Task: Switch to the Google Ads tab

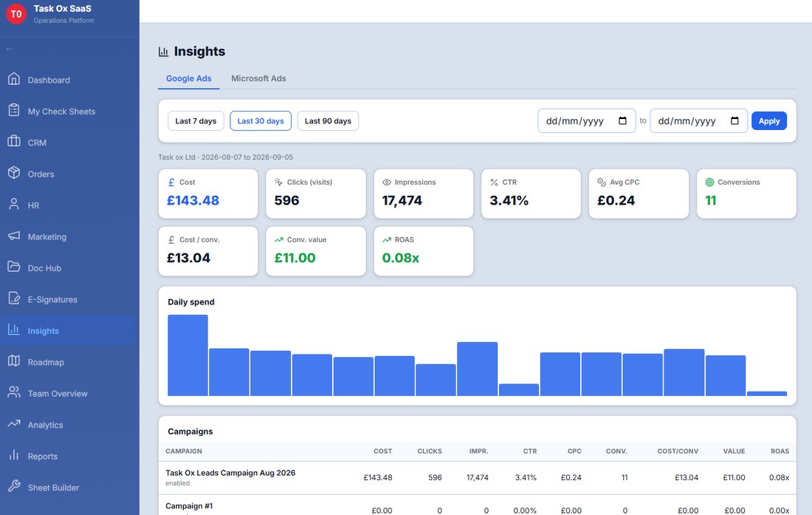Action: click(188, 78)
